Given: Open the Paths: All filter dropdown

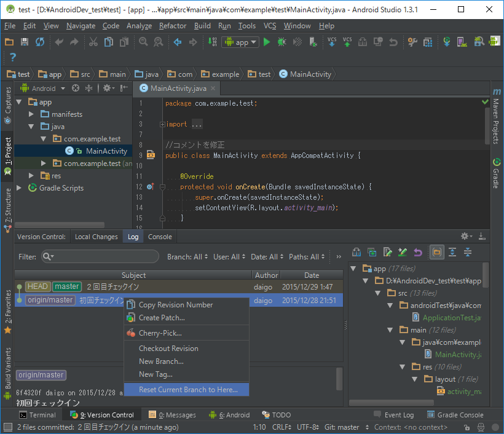Looking at the screenshot, I should [307, 256].
